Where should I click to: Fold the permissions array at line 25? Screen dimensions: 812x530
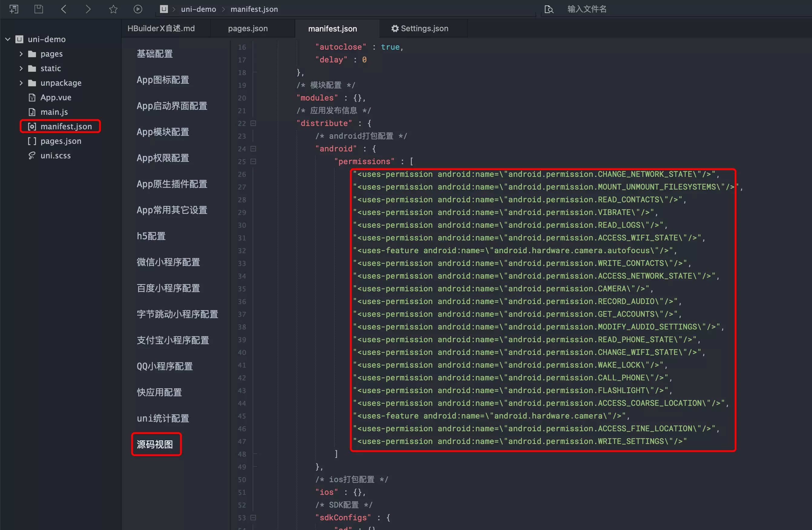point(253,161)
